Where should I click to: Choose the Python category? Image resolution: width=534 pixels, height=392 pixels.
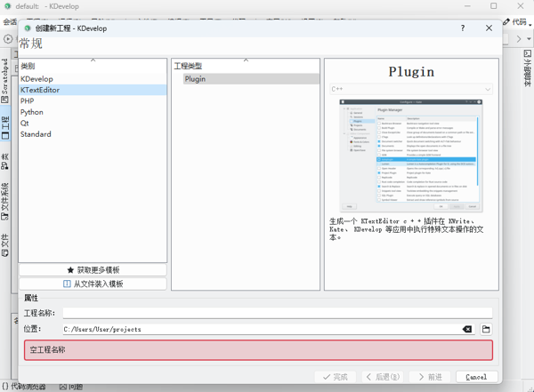coord(32,112)
